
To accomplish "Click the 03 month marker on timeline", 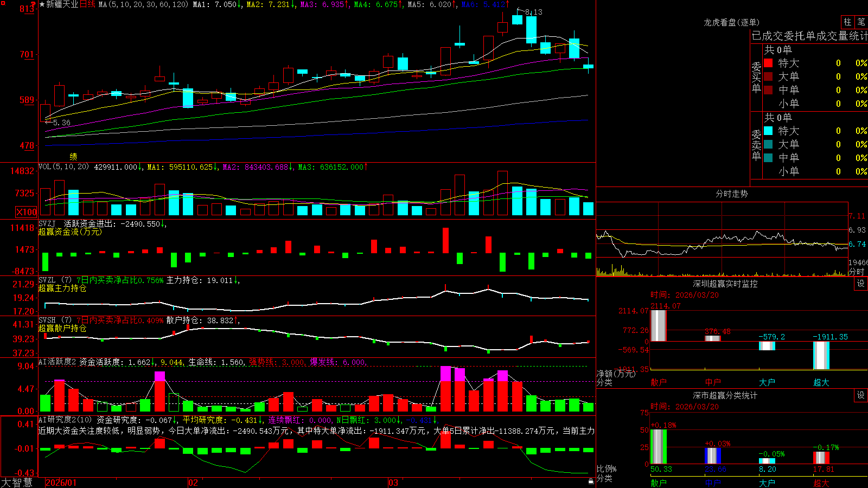I will click(393, 483).
